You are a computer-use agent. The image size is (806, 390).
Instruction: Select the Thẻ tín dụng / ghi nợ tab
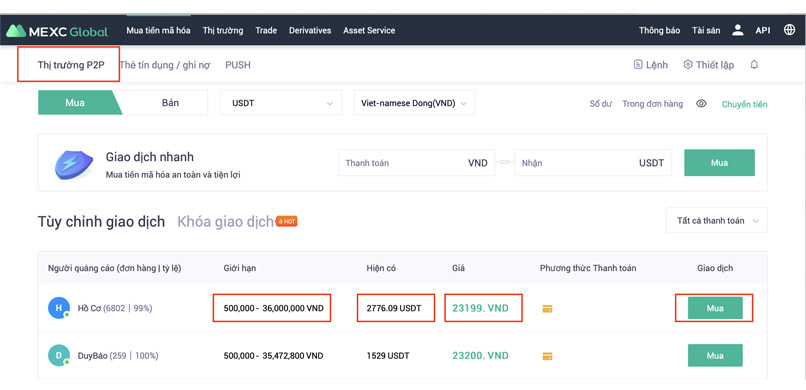point(165,65)
